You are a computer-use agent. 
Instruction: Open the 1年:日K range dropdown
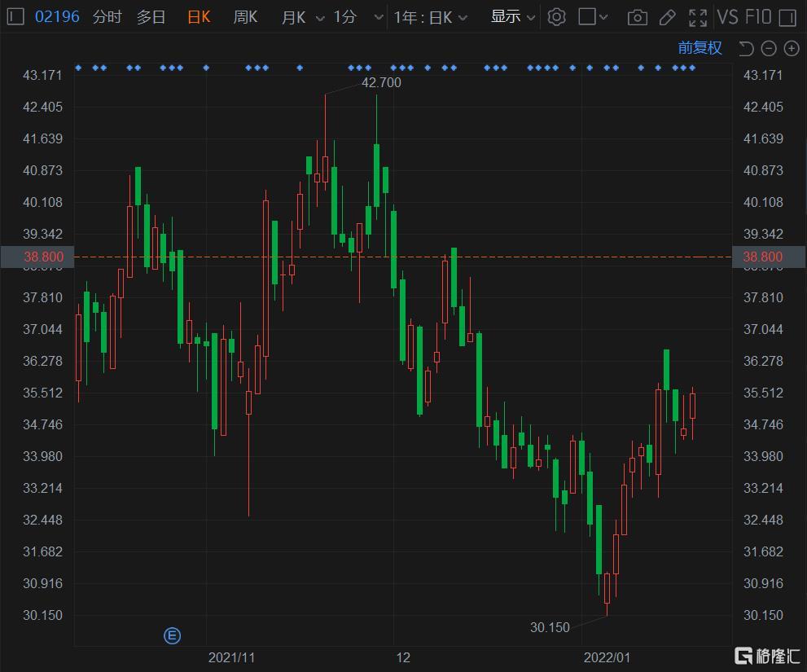click(x=430, y=17)
